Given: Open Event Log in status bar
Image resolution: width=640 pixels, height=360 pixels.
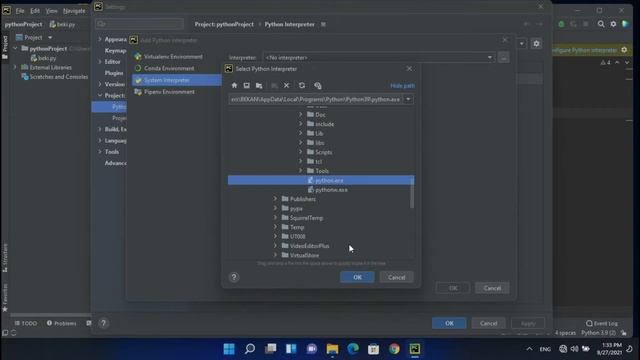Looking at the screenshot, I should click(x=602, y=323).
